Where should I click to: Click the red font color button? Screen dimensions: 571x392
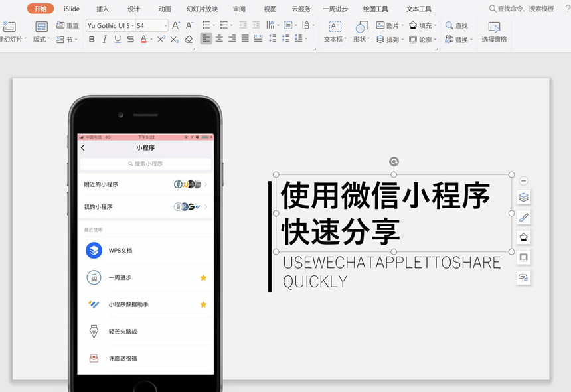tap(144, 39)
